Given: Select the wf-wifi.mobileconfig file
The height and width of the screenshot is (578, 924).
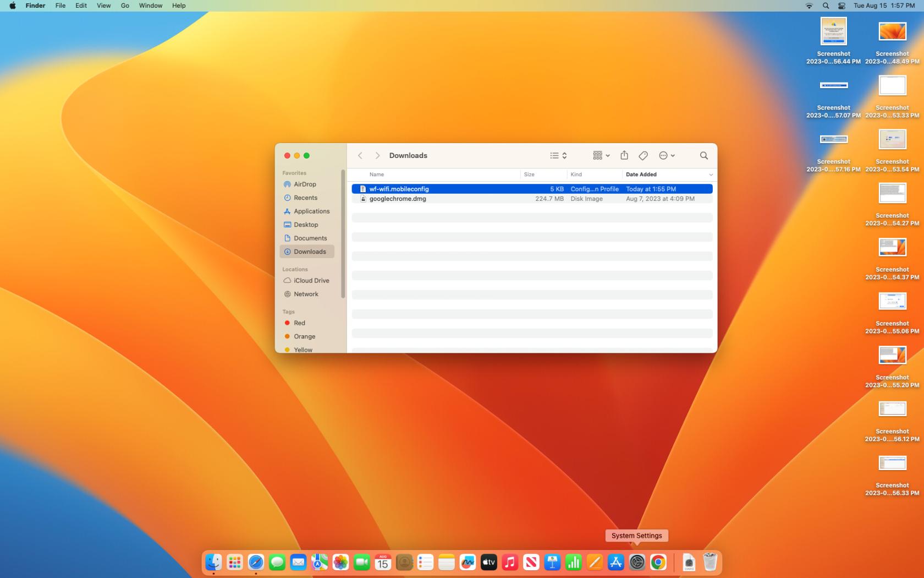Looking at the screenshot, I should coord(532,189).
